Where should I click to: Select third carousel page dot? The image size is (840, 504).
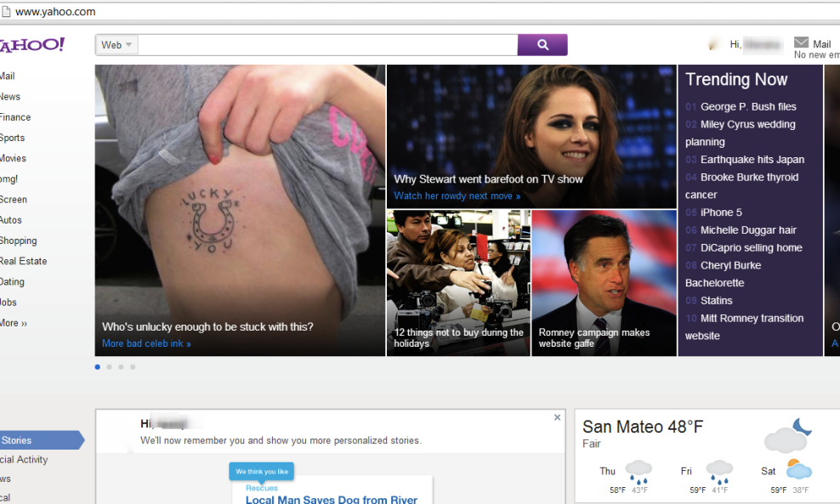121,367
